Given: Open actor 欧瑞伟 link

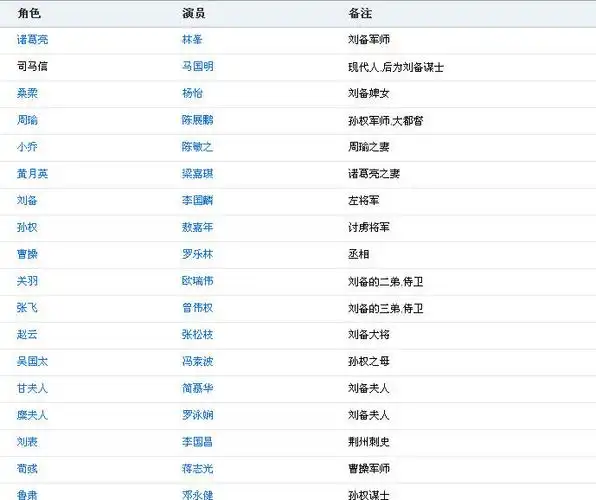Looking at the screenshot, I should (198, 281).
